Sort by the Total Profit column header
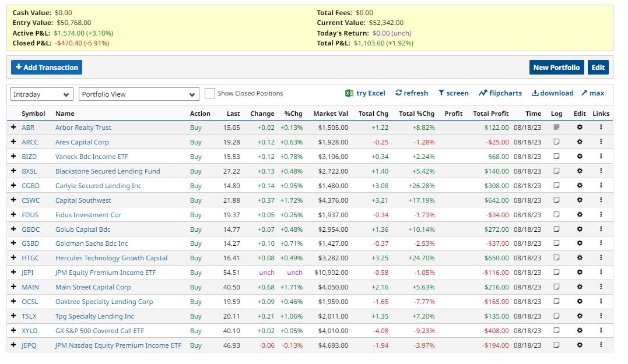This screenshot has width=628, height=364. tap(490, 114)
